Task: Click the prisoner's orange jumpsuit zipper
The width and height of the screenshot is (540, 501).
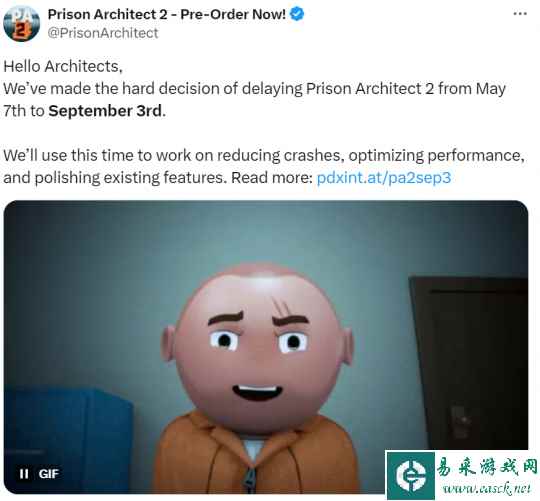Action: pos(250,479)
